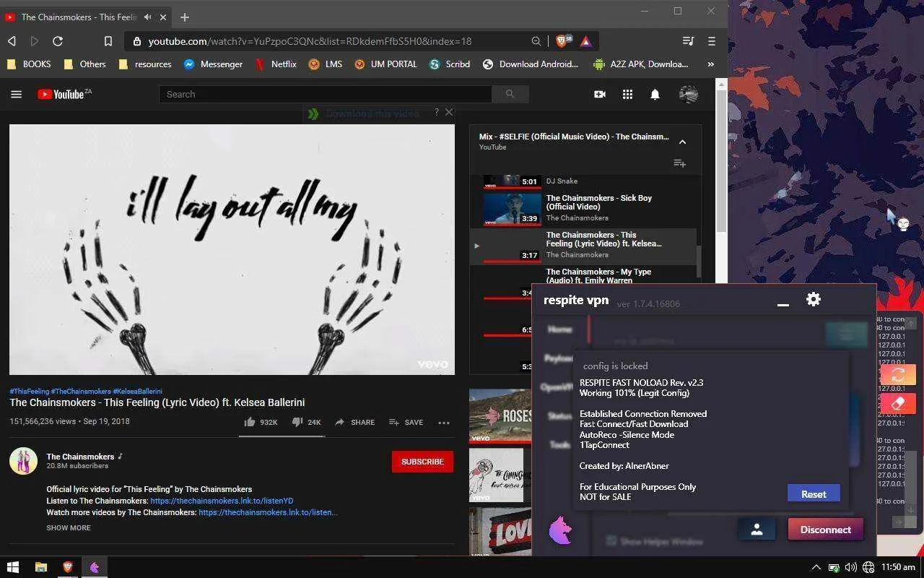The image size is (924, 578).
Task: Click Disconnect in respite vpn
Action: 825,530
